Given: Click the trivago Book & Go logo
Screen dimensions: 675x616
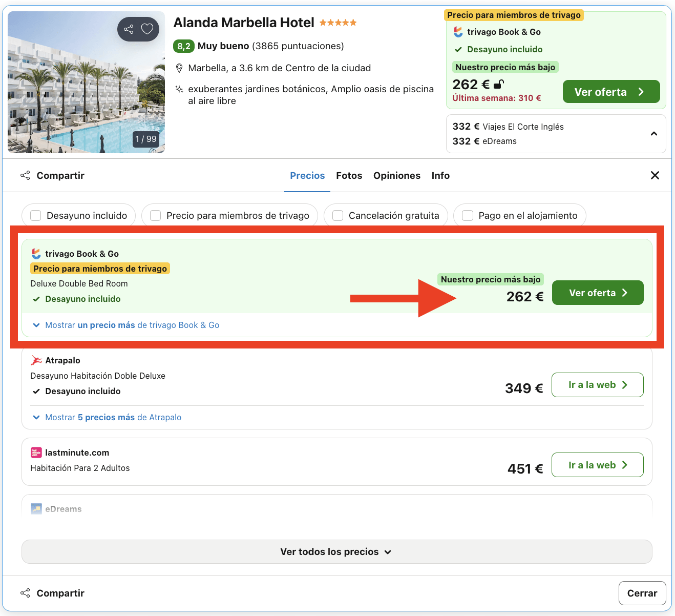Looking at the screenshot, I should click(36, 253).
